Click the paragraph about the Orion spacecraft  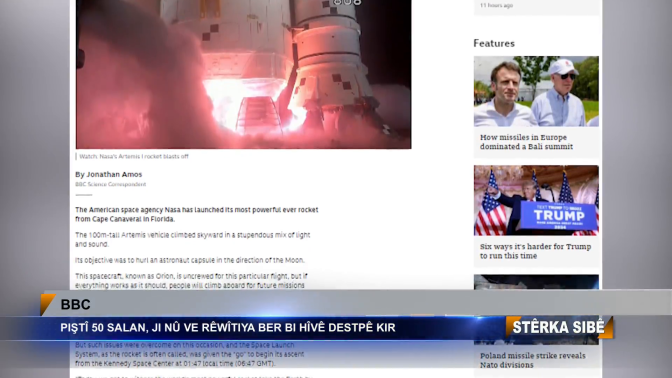pos(191,281)
